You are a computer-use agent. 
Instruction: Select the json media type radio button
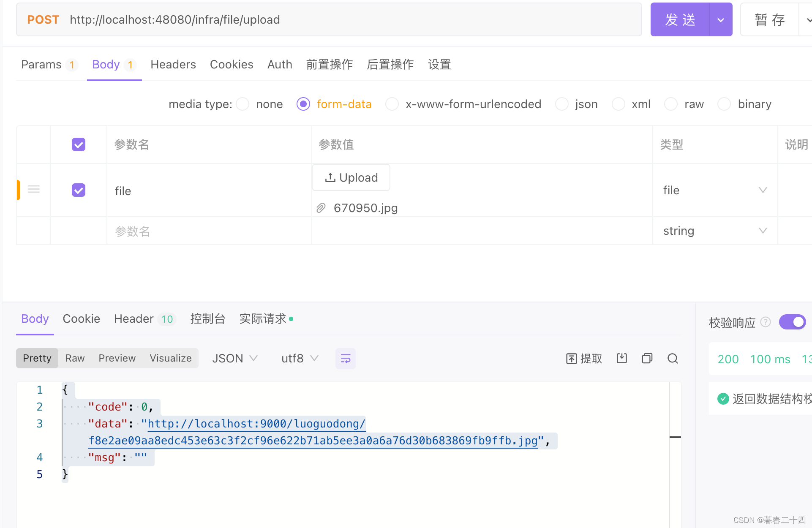click(562, 104)
